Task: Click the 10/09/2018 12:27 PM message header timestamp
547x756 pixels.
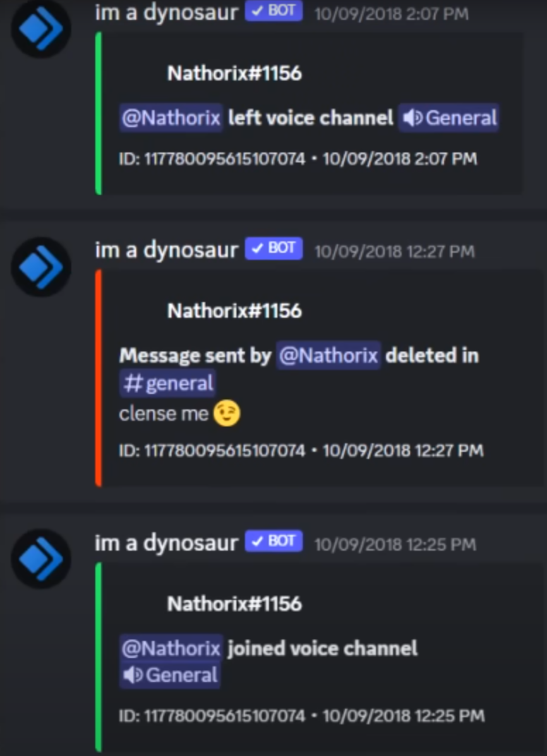Action: tap(395, 252)
